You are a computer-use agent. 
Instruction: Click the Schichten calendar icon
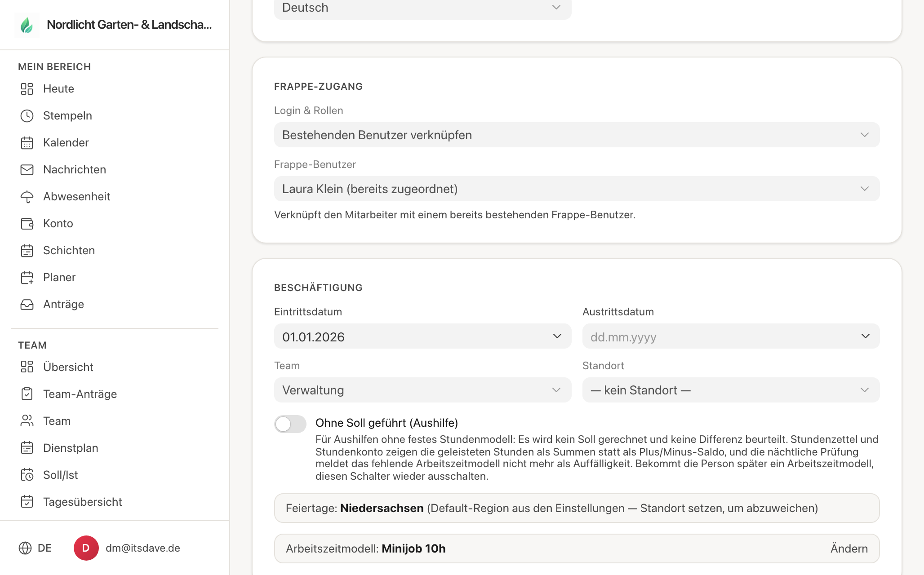pos(27,251)
